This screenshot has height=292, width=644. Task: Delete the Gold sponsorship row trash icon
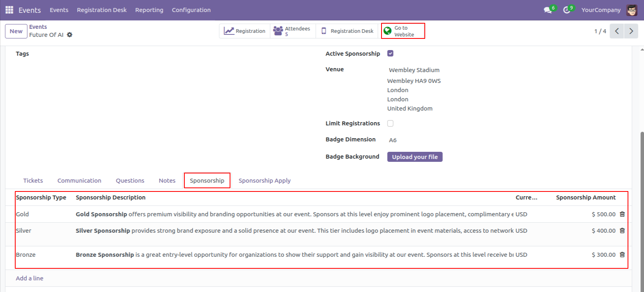622,214
